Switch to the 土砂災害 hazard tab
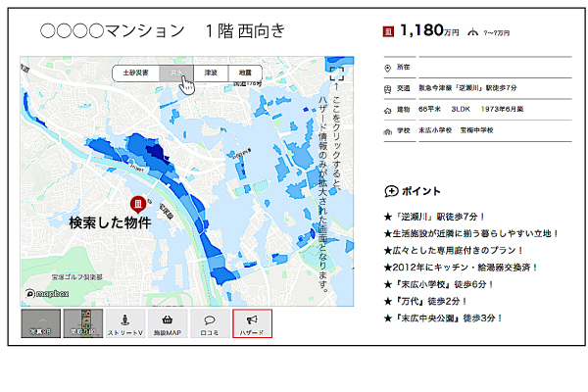 tap(135, 73)
